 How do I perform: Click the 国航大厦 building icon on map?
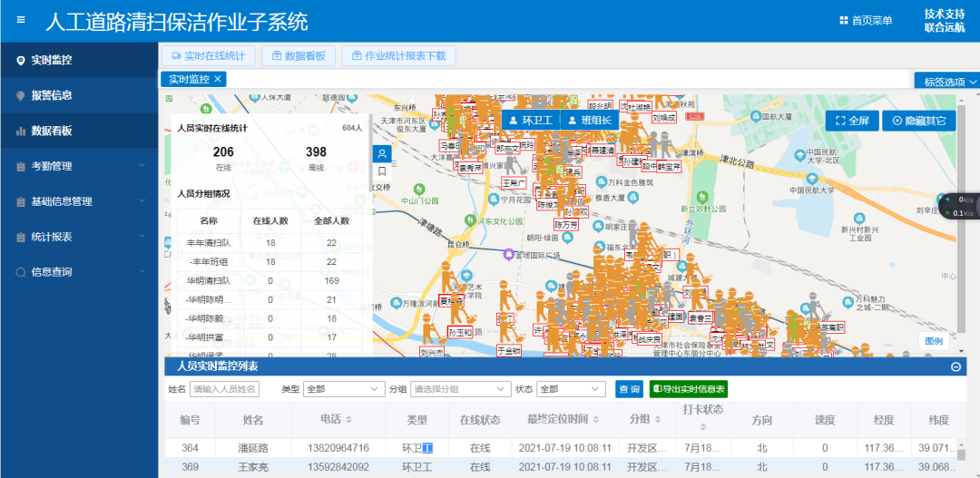click(755, 116)
